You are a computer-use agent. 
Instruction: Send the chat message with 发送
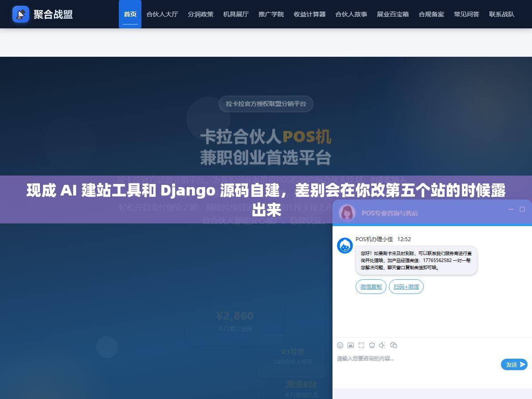pyautogui.click(x=514, y=364)
